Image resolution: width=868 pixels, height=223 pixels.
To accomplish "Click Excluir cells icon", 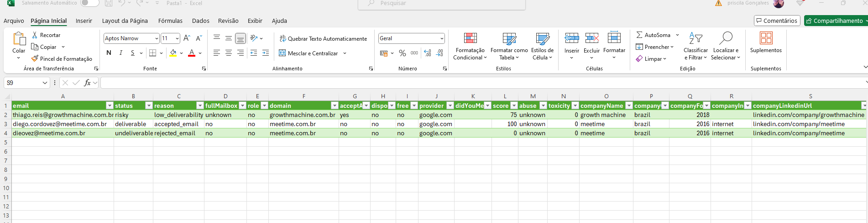I will click(592, 38).
